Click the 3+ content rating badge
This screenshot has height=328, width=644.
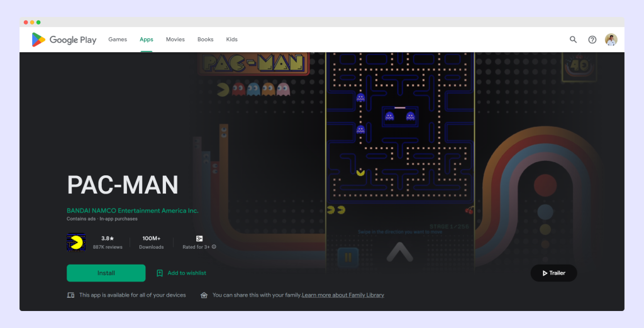point(199,239)
